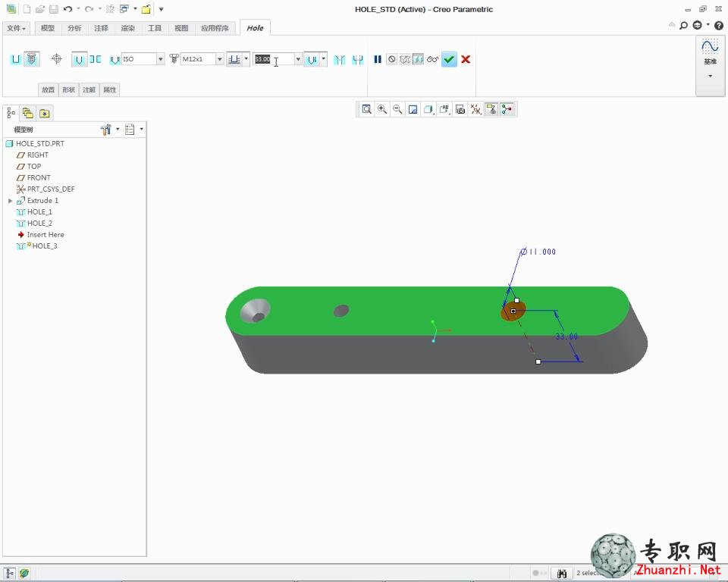
Task: Open the ISO thread standard dropdown
Action: pos(161,59)
